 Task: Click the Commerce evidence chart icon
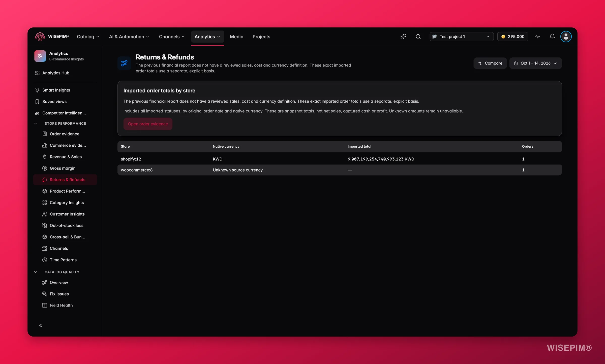(x=45, y=145)
